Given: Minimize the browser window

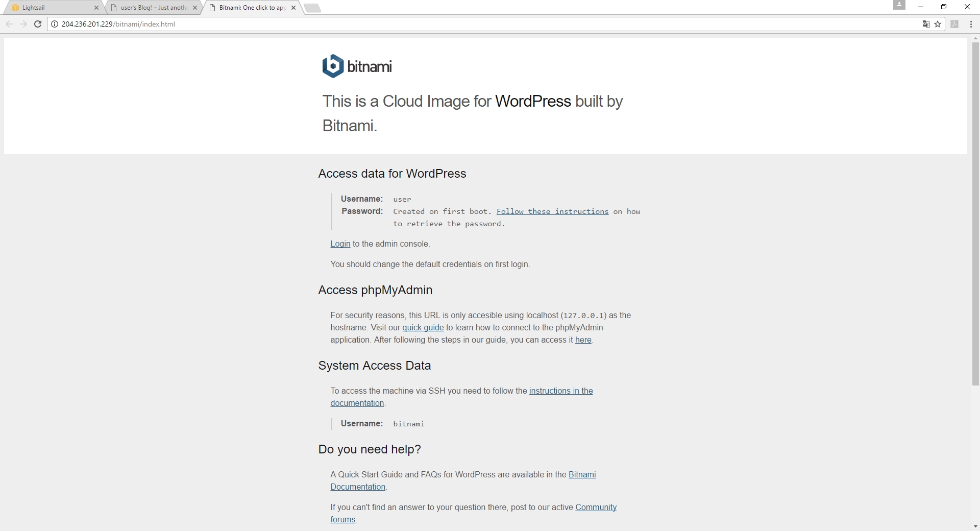Looking at the screenshot, I should [x=921, y=7].
